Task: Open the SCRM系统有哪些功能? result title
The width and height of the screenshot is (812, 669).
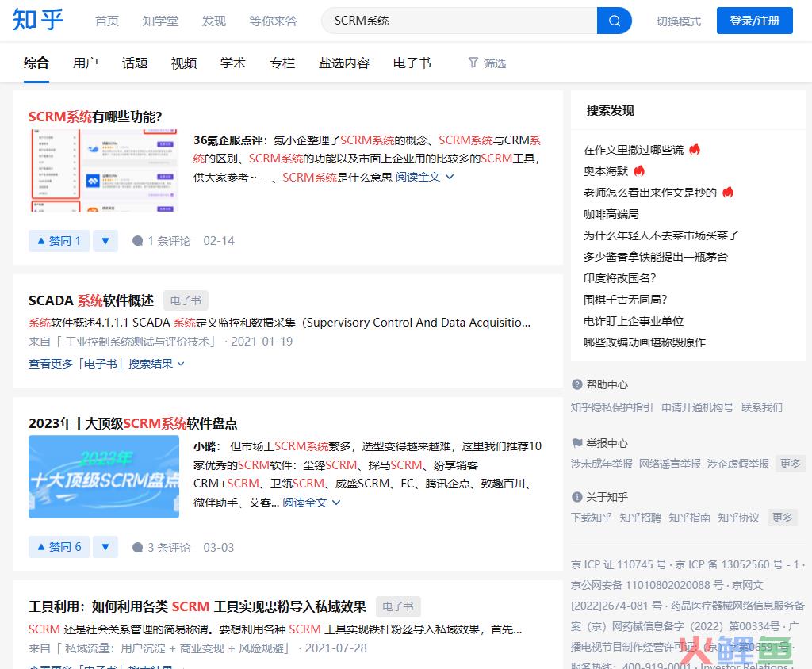Action: pos(95,117)
